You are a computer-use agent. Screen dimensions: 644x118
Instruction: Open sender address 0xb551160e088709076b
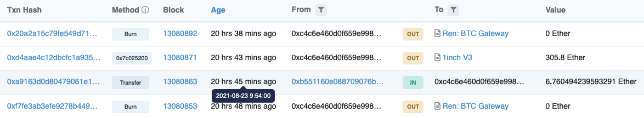coord(337,82)
